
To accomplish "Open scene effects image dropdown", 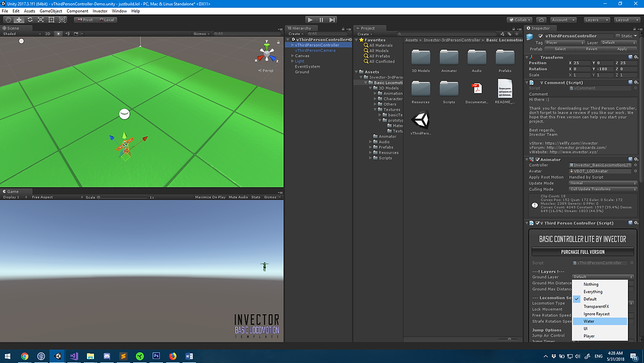I will click(78, 34).
